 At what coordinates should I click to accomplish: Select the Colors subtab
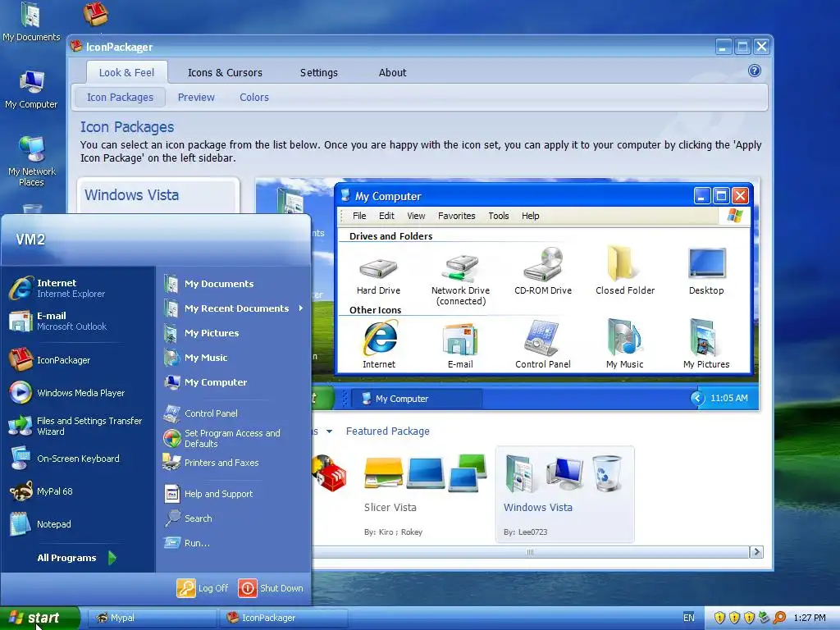(x=254, y=97)
